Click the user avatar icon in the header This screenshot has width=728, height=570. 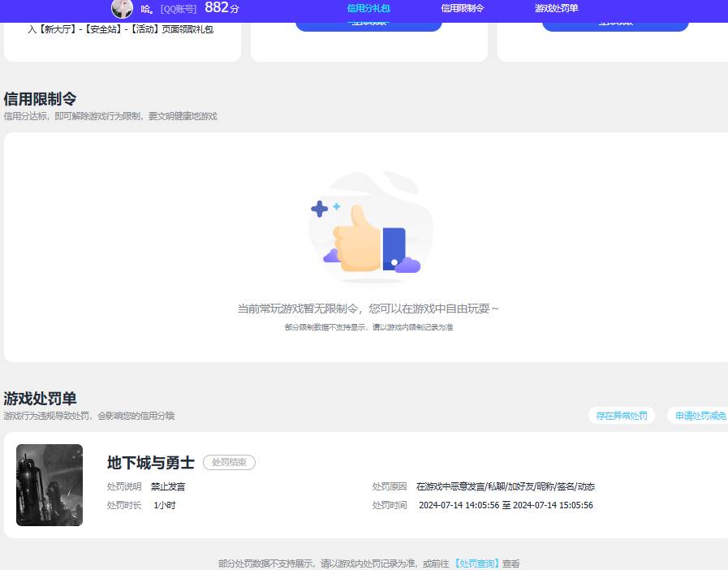coord(123,9)
